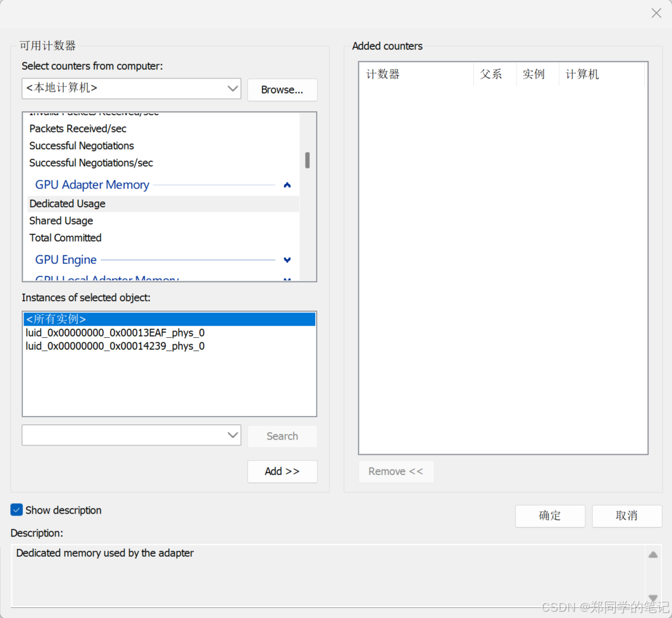The width and height of the screenshot is (672, 618).
Task: Select the Total Committed counter
Action: pyautogui.click(x=65, y=238)
